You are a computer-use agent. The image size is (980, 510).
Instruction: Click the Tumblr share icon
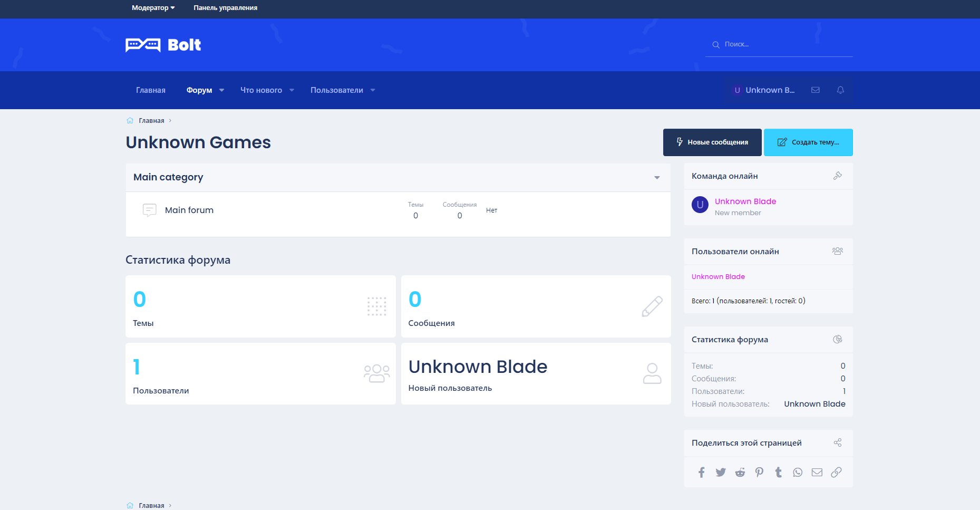(x=779, y=473)
